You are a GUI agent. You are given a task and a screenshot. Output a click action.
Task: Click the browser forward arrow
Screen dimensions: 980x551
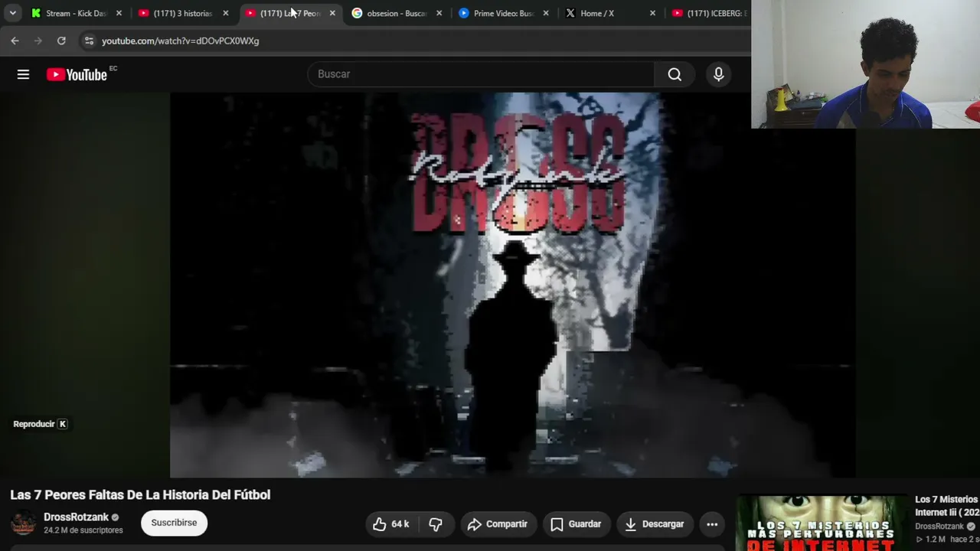pyautogui.click(x=38, y=41)
